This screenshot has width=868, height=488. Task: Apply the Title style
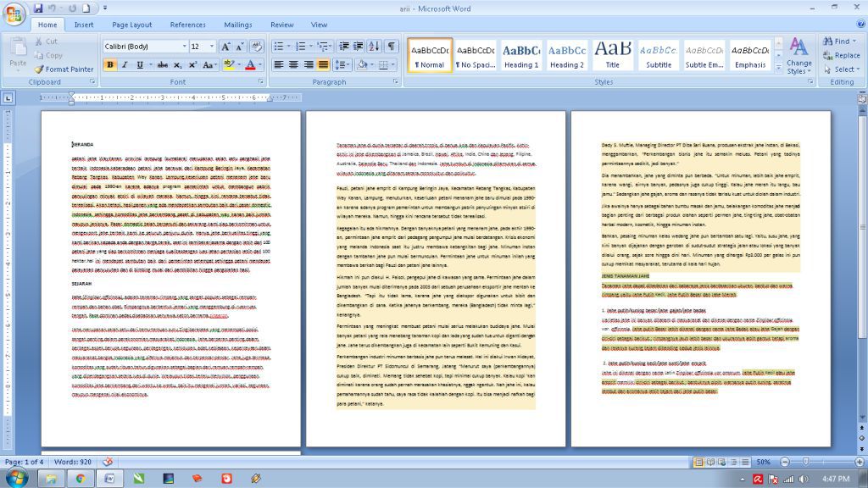[x=612, y=55]
